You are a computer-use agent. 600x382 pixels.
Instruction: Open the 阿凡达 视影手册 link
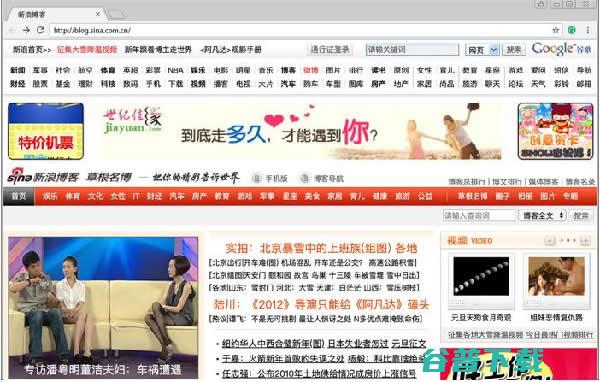230,50
